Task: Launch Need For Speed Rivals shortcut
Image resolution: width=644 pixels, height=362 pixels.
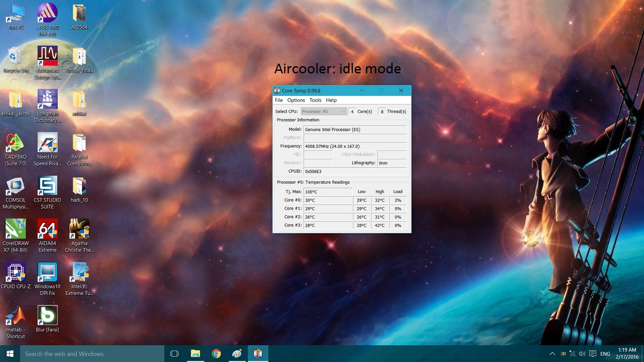Action: (x=47, y=149)
